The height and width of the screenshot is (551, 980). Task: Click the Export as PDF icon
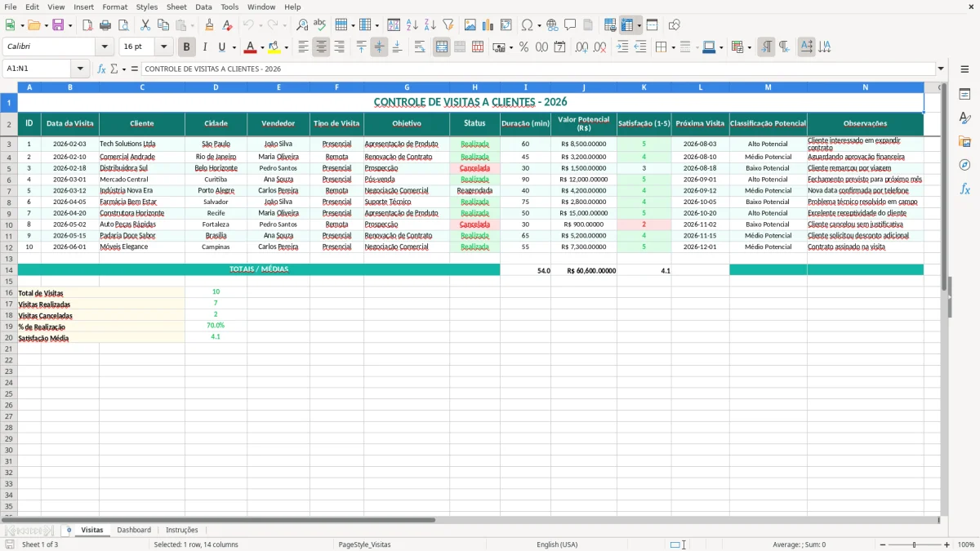pos(87,25)
